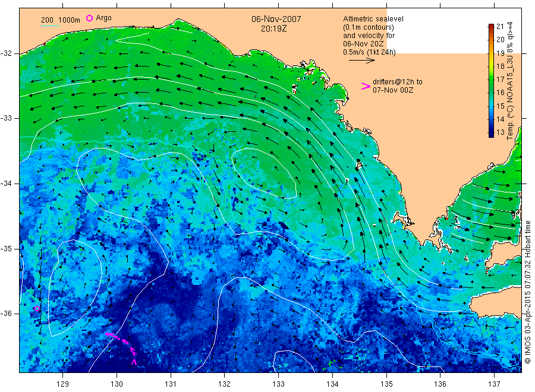The height and width of the screenshot is (392, 535).
Task: Click the 136 longitude axis label
Action: tap(440, 384)
